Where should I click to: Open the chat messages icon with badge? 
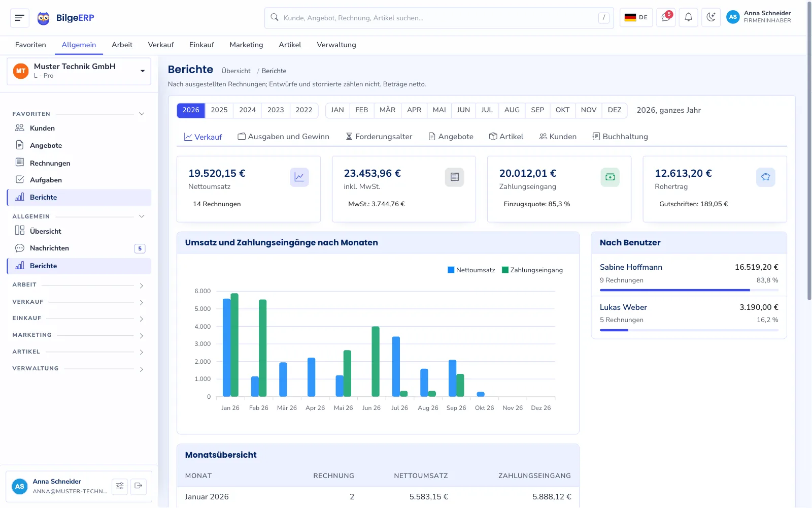point(666,18)
